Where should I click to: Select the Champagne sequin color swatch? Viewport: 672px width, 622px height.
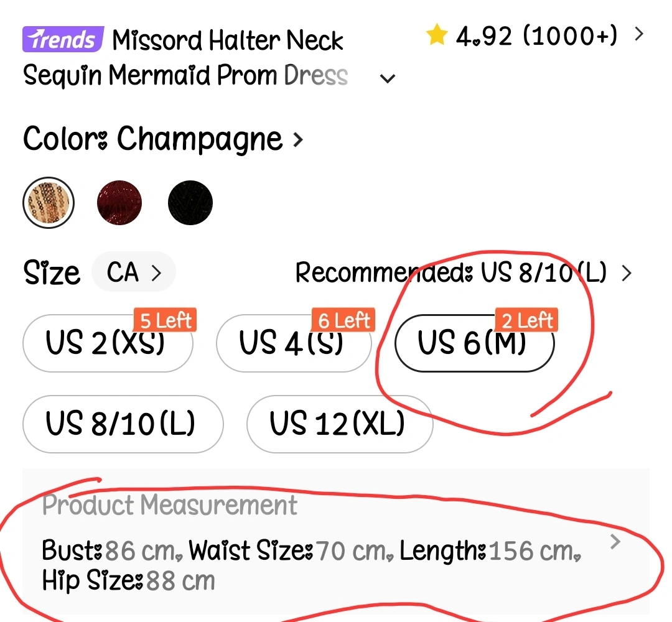[x=49, y=203]
